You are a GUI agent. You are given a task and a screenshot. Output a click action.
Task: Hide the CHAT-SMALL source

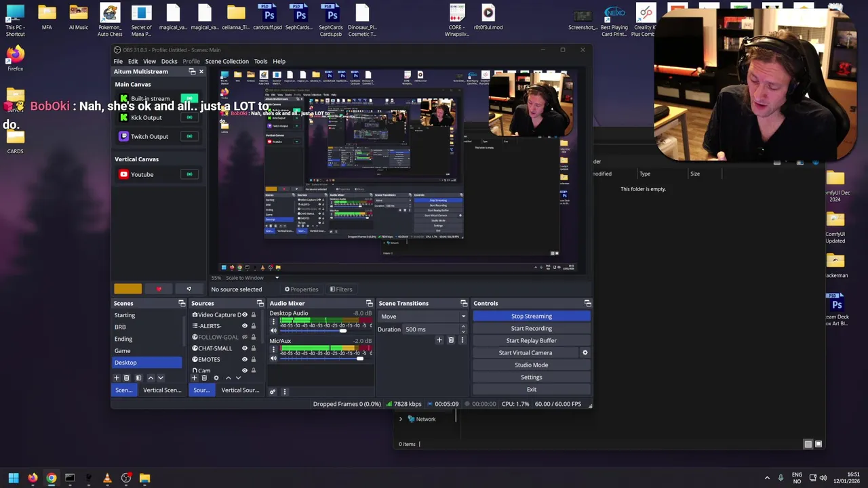click(245, 348)
